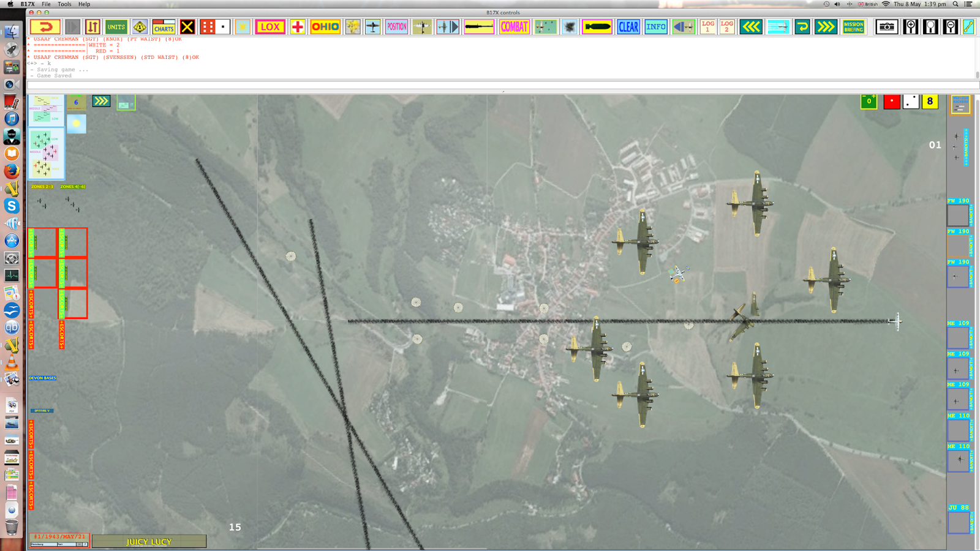Click the small escort fighter near the bombers
Image resolution: width=980 pixels, height=551 pixels.
678,274
